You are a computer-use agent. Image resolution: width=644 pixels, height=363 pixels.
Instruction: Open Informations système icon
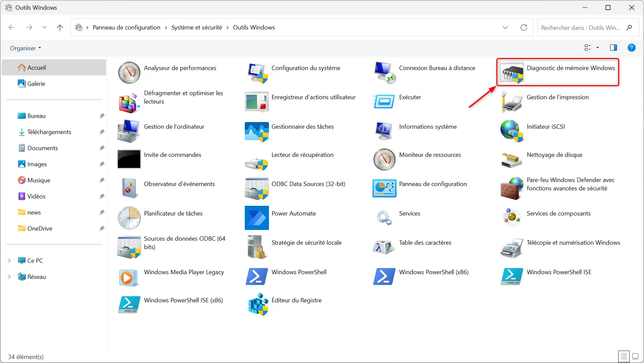(x=384, y=131)
